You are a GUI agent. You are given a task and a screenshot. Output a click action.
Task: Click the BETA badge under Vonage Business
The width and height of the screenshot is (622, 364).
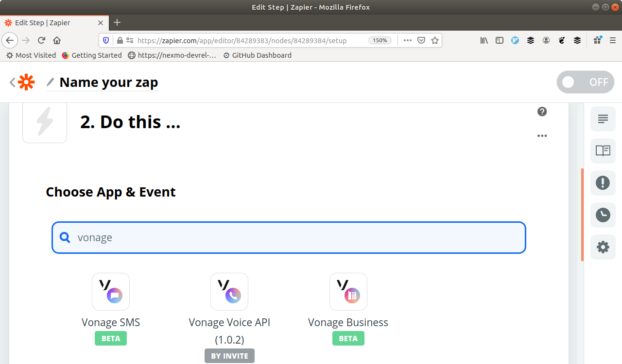348,338
